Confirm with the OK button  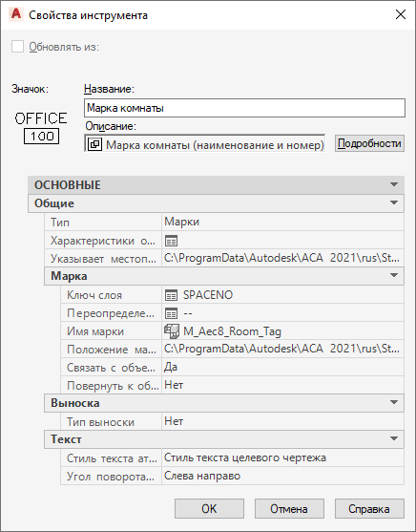point(209,508)
